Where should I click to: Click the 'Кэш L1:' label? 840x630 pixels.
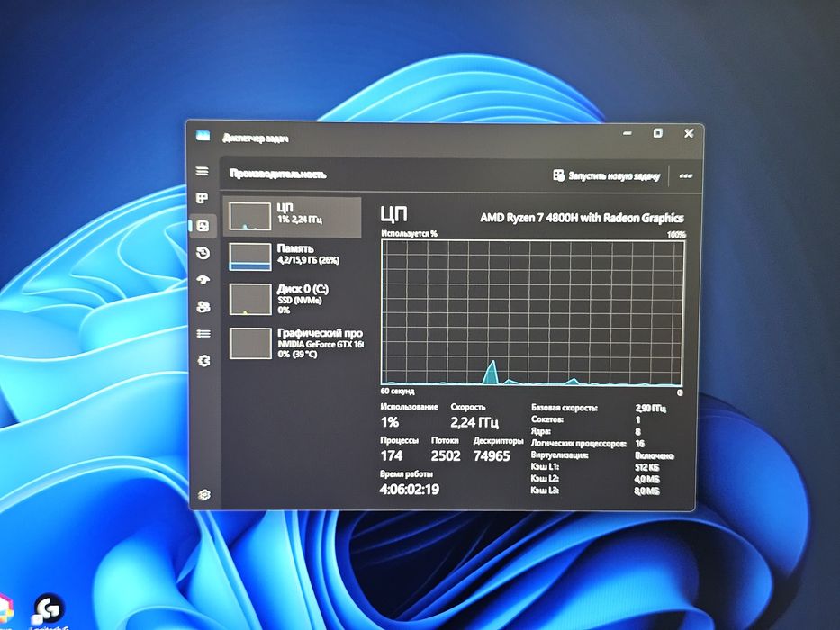[x=545, y=466]
